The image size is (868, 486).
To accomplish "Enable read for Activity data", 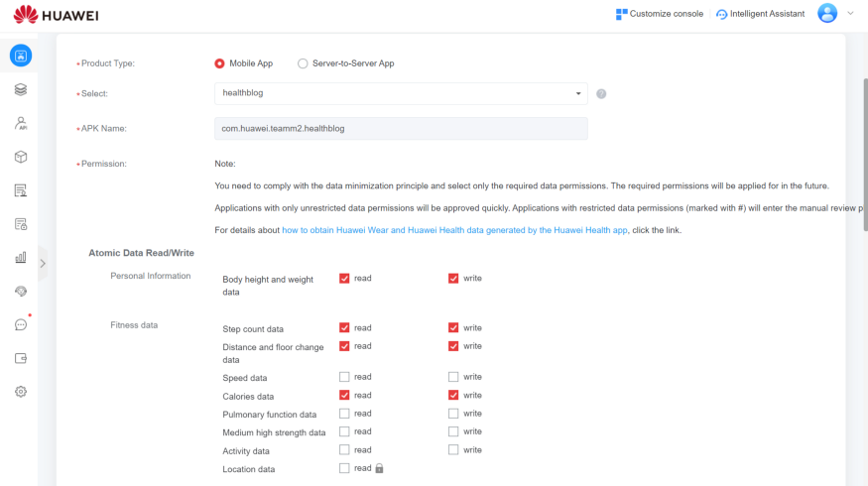I will 344,450.
